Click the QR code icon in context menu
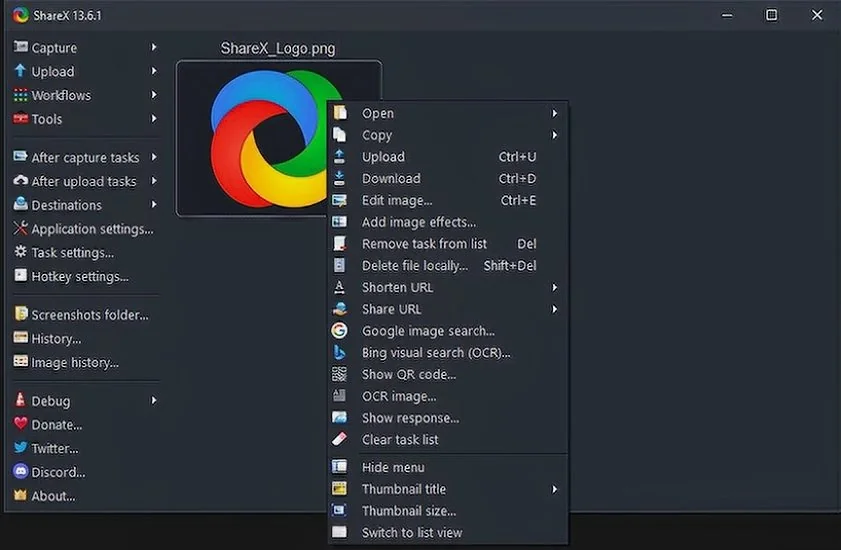Image resolution: width=841 pixels, height=550 pixels. click(339, 374)
